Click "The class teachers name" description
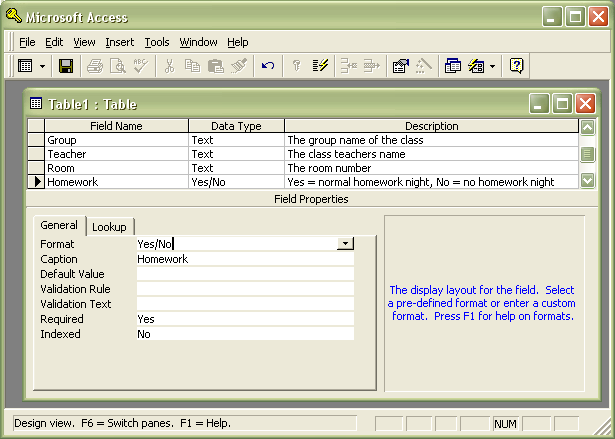 [431, 154]
